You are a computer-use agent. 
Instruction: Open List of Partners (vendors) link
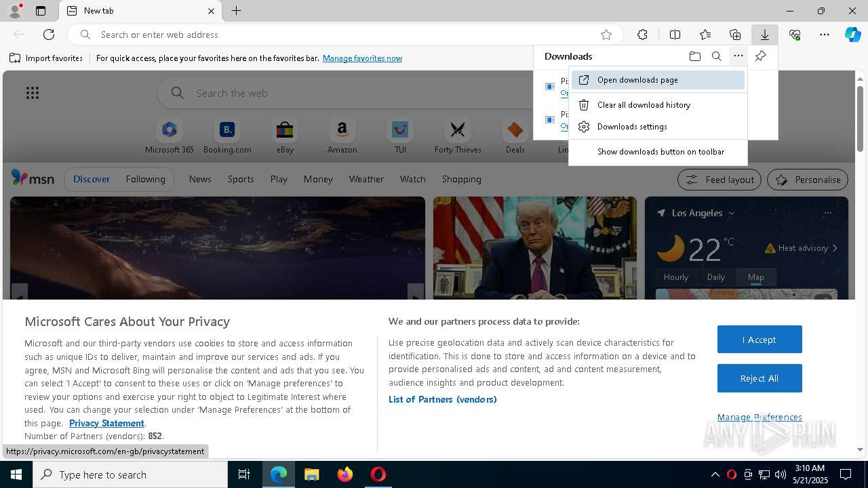click(443, 399)
